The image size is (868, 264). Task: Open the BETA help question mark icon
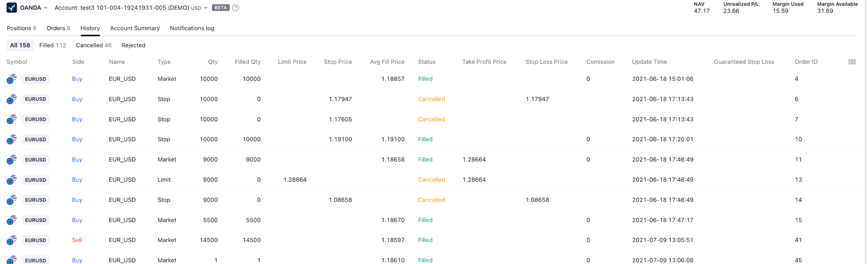pos(236,8)
